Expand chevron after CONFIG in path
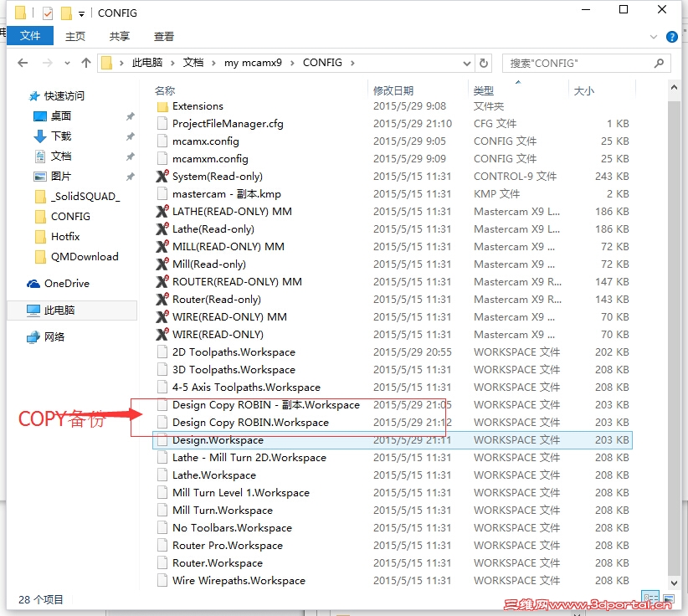Image resolution: width=688 pixels, height=616 pixels. click(352, 63)
